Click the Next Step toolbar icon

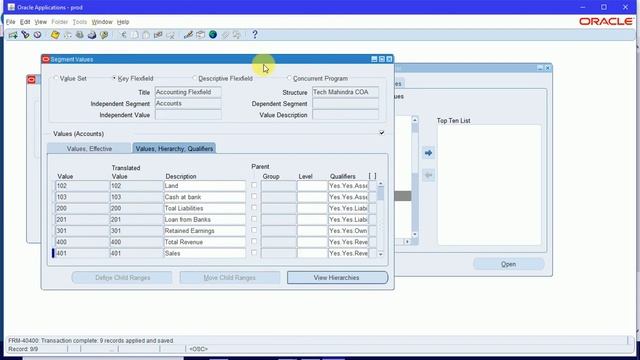point(67,35)
